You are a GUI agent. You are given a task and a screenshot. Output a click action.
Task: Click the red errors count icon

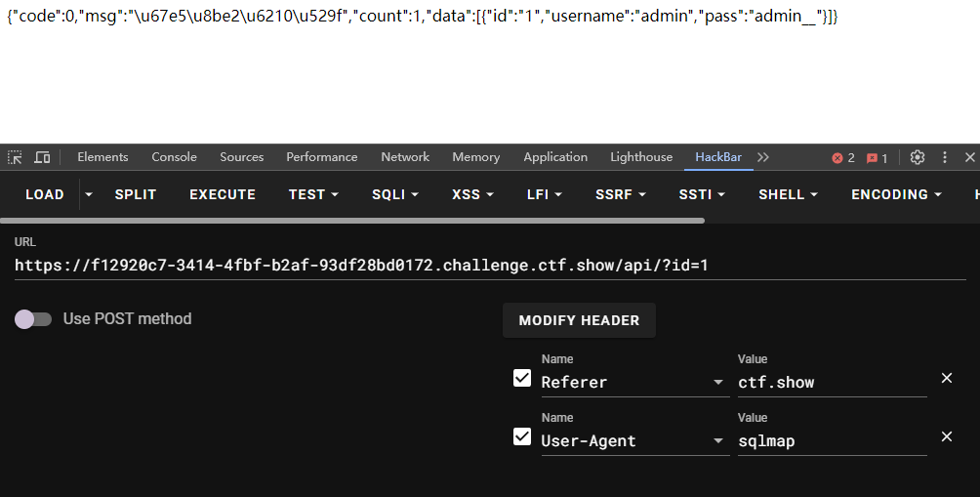(x=843, y=158)
